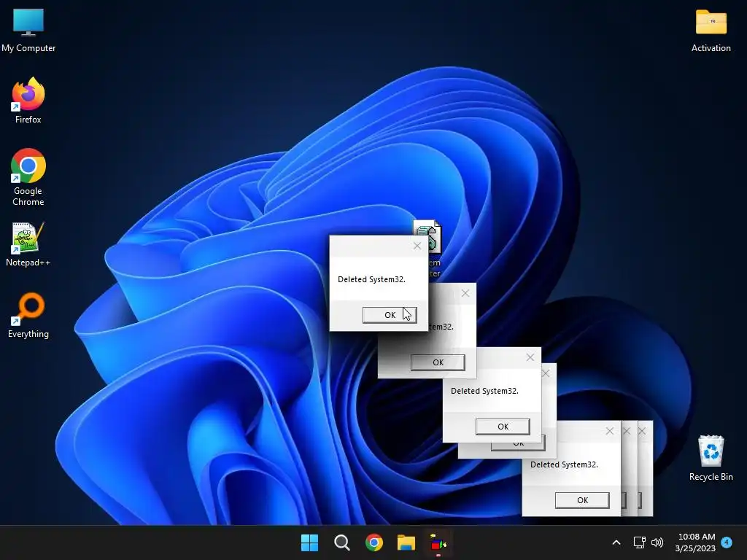Screen dimensions: 747x560
Task: Close the topmost Deleted System32 dialog with X
Action: pyautogui.click(x=417, y=246)
